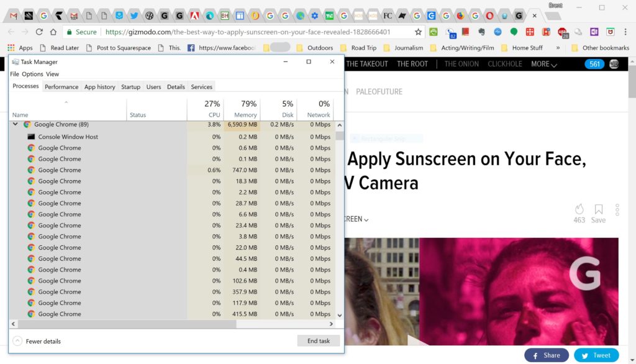Open the three-dot article options menu
This screenshot has width=636, height=364.
[617, 210]
